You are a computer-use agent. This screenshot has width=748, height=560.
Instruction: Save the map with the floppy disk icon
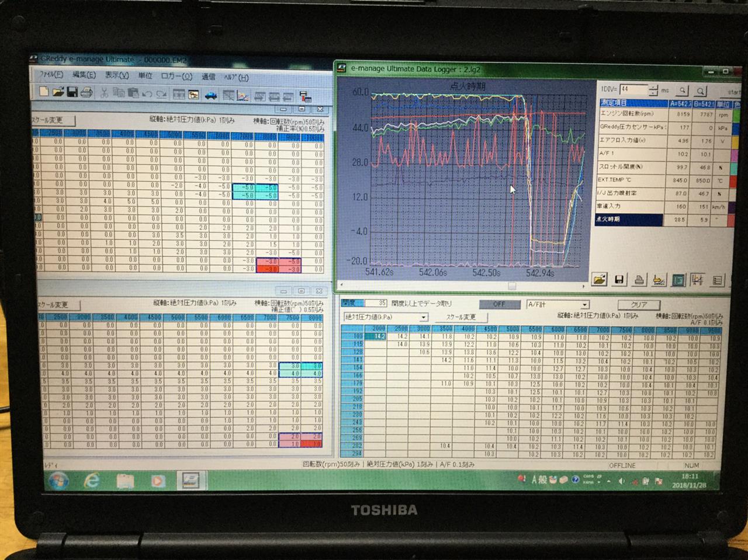pos(72,92)
